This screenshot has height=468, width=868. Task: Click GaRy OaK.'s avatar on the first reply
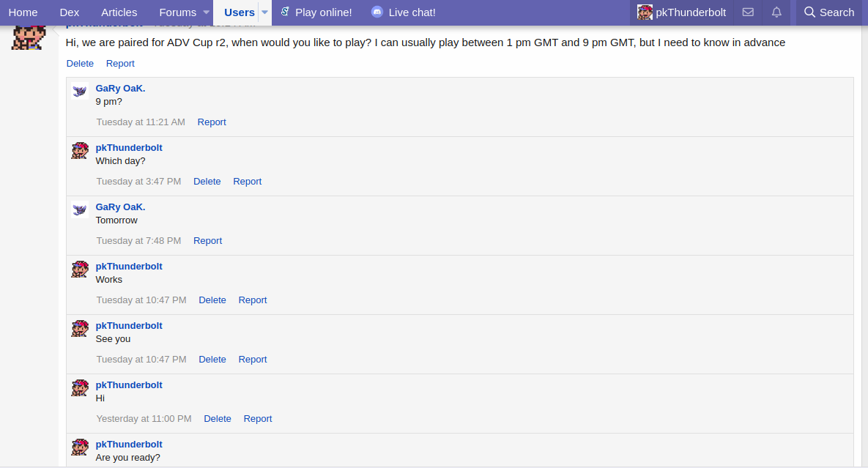pyautogui.click(x=79, y=91)
